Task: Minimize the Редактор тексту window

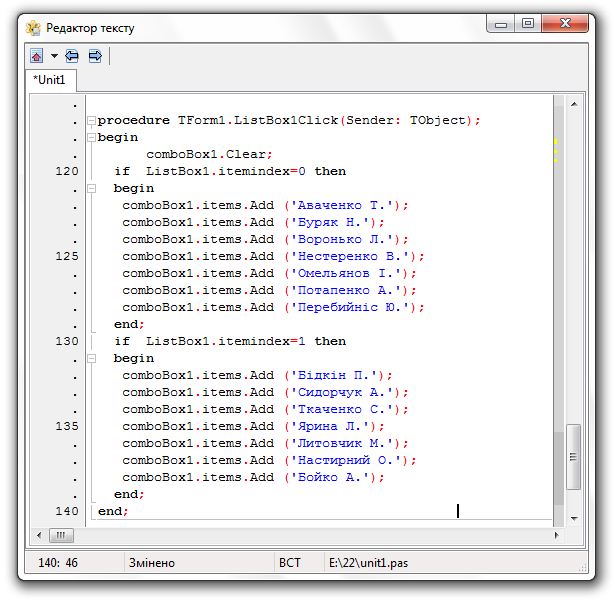Action: click(500, 24)
